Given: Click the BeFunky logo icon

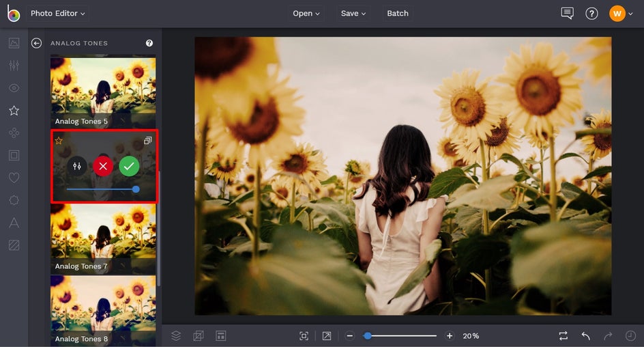Looking at the screenshot, I should [14, 14].
